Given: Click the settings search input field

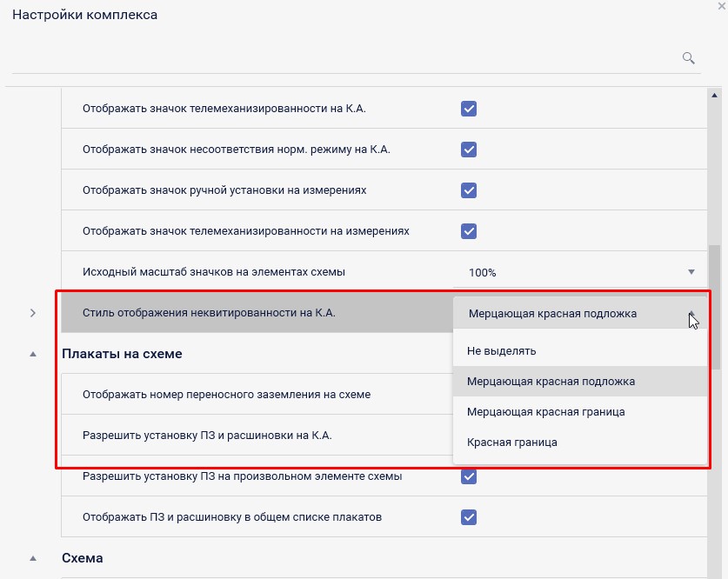Looking at the screenshot, I should click(x=344, y=58).
